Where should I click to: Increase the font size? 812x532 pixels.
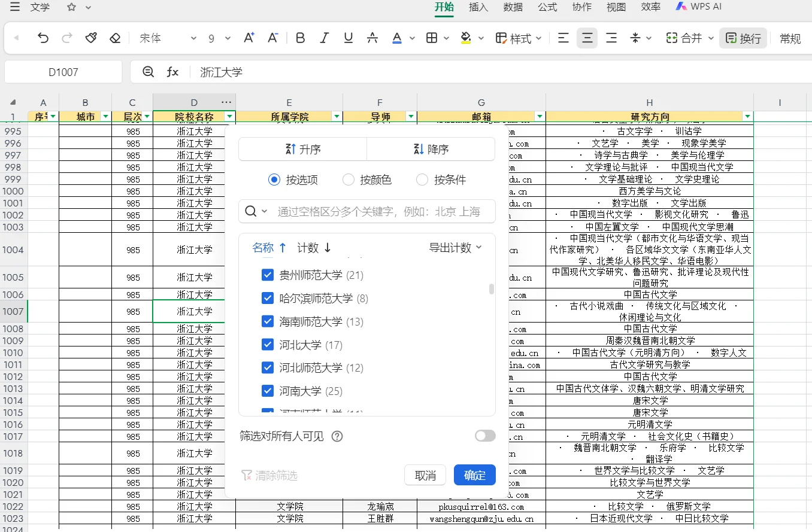(250, 38)
